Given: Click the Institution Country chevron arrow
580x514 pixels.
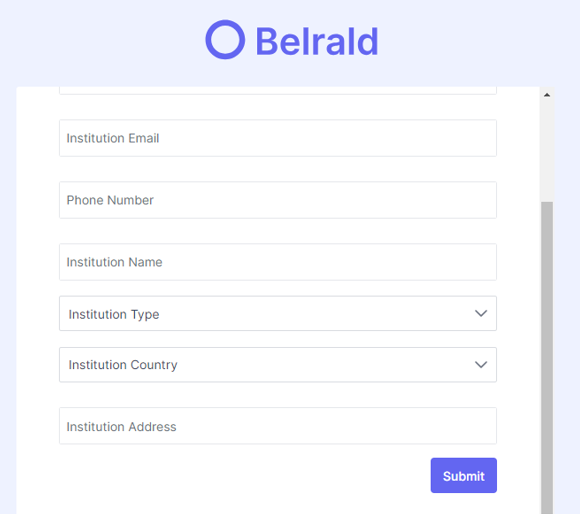Looking at the screenshot, I should click(x=480, y=365).
